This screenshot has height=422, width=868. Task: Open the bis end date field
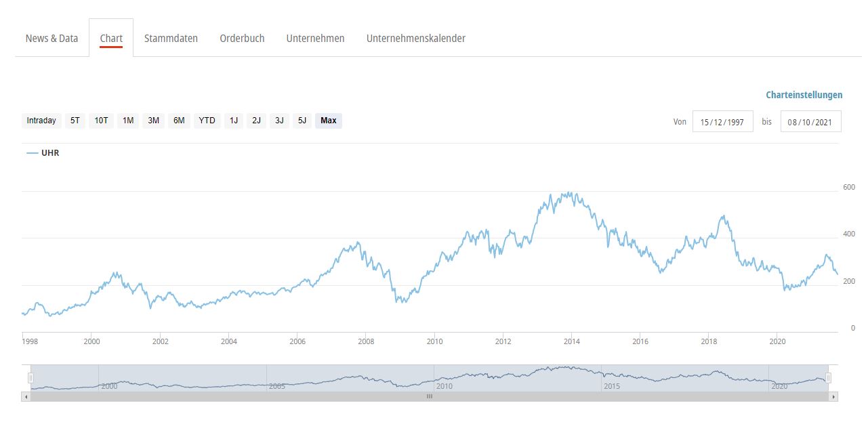click(x=810, y=122)
